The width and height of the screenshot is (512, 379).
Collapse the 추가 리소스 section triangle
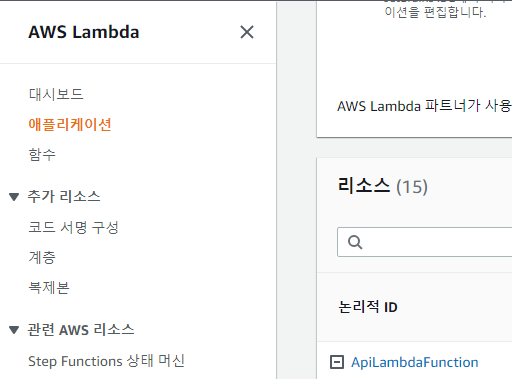pos(14,197)
